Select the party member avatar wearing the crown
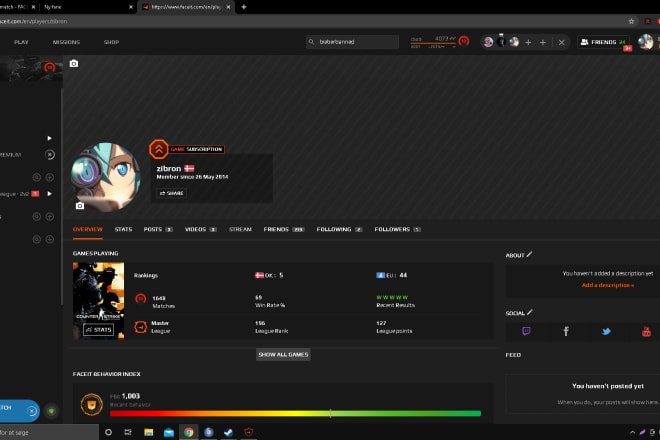This screenshot has height=440, width=660. pyautogui.click(x=501, y=41)
